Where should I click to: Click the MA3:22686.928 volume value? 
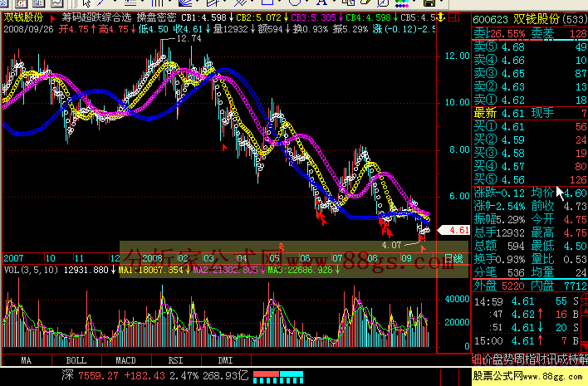(x=301, y=270)
